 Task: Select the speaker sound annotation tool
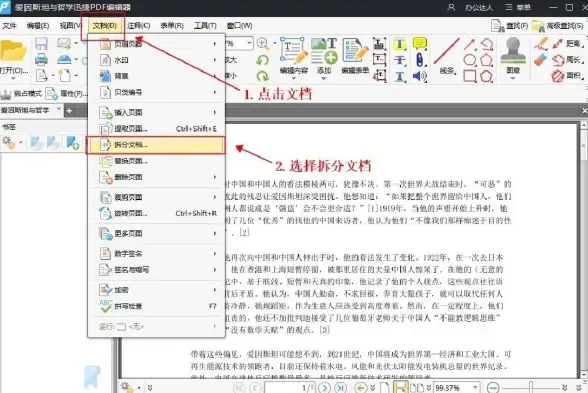[x=420, y=76]
